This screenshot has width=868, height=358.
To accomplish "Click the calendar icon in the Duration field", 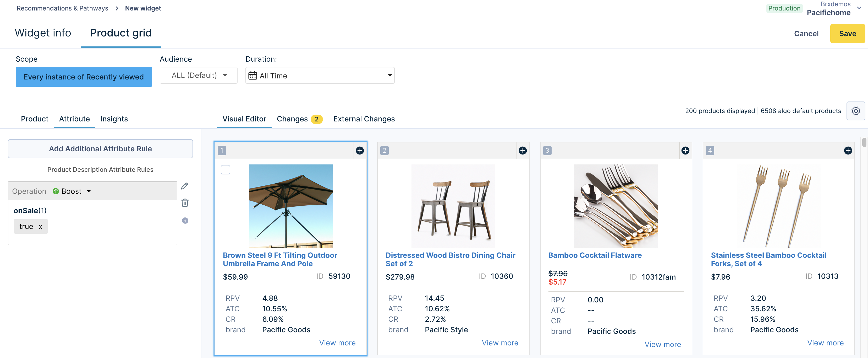I will coord(252,76).
